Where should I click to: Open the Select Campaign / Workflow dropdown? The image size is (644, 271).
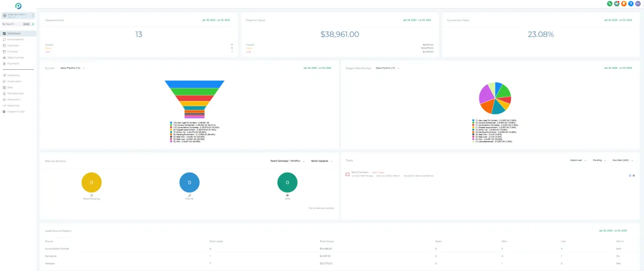click(288, 160)
